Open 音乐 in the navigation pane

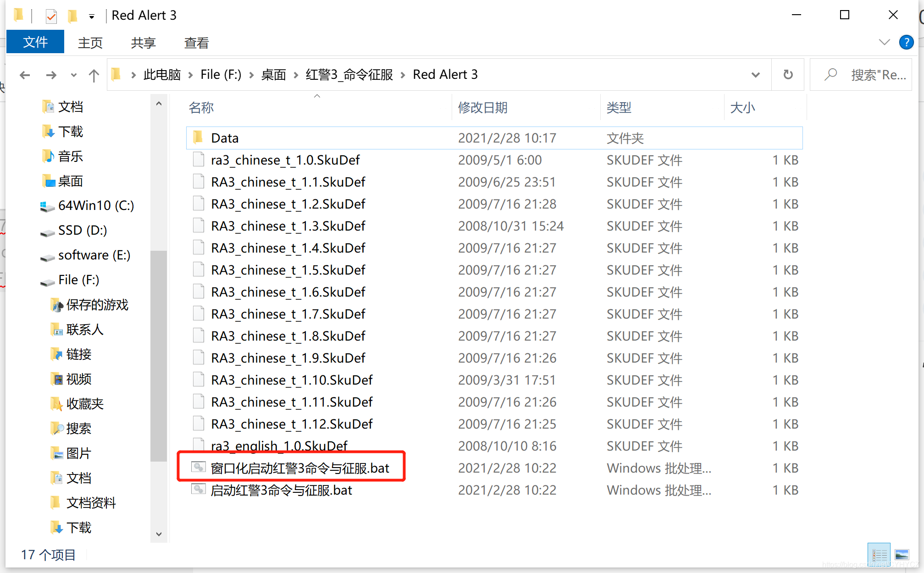point(70,156)
